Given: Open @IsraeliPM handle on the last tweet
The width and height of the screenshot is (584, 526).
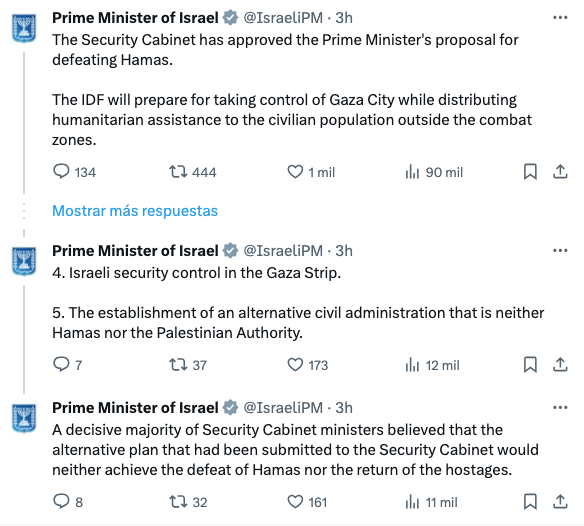Looking at the screenshot, I should point(283,408).
